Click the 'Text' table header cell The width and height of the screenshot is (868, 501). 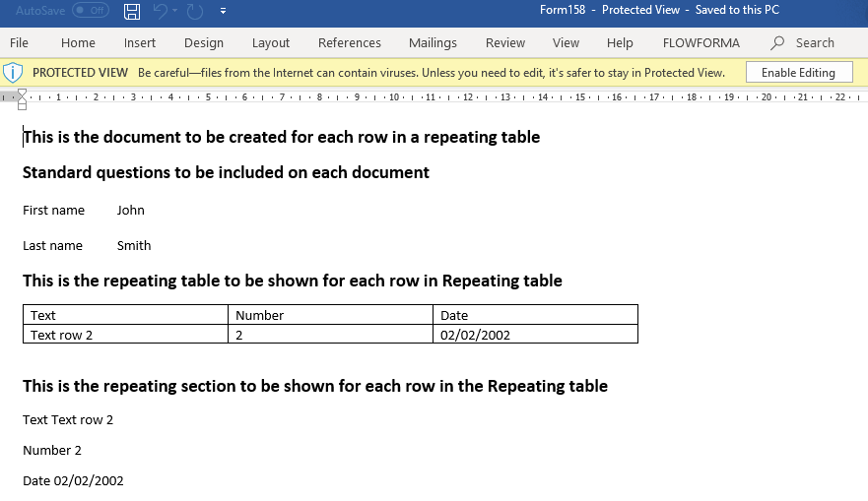coord(126,315)
